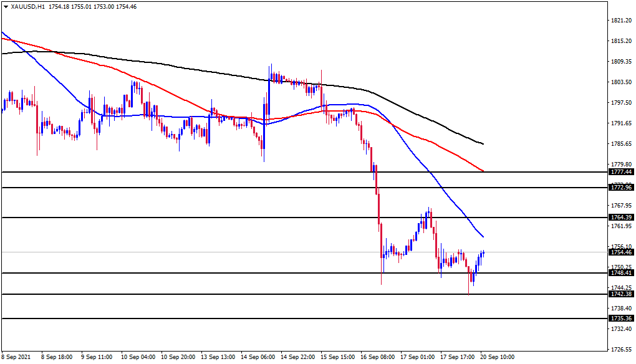Image resolution: width=636 pixels, height=364 pixels.
Task: Click the 1809.35 price scale value
Action: tap(622, 62)
